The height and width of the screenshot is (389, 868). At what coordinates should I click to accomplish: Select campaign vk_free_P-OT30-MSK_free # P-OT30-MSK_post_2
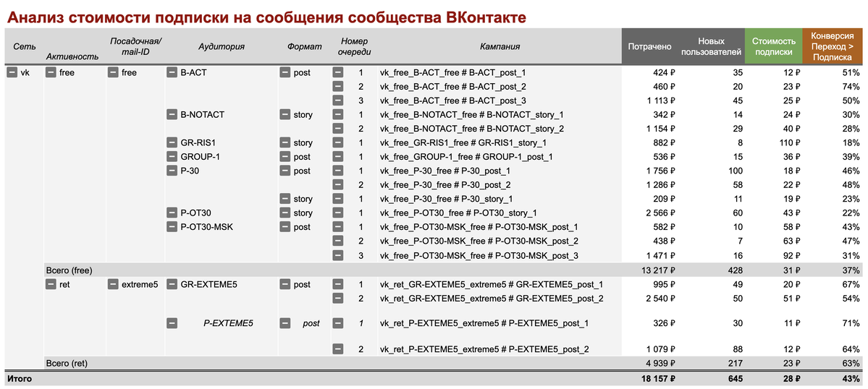pos(479,241)
